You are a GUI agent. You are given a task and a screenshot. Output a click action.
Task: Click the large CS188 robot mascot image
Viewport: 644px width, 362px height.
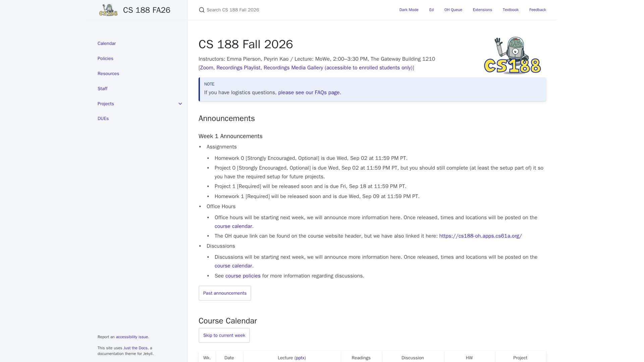click(512, 55)
